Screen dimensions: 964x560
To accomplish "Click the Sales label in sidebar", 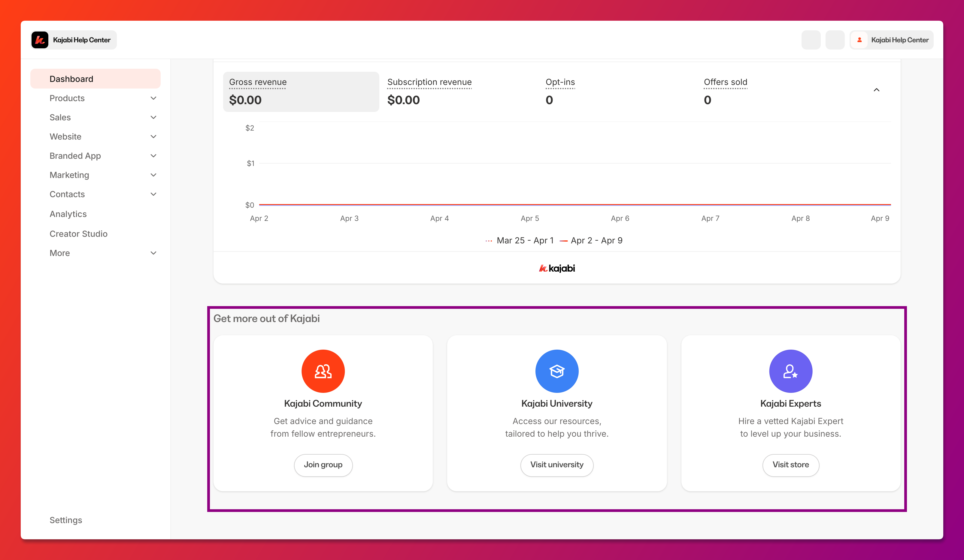I will coord(60,117).
